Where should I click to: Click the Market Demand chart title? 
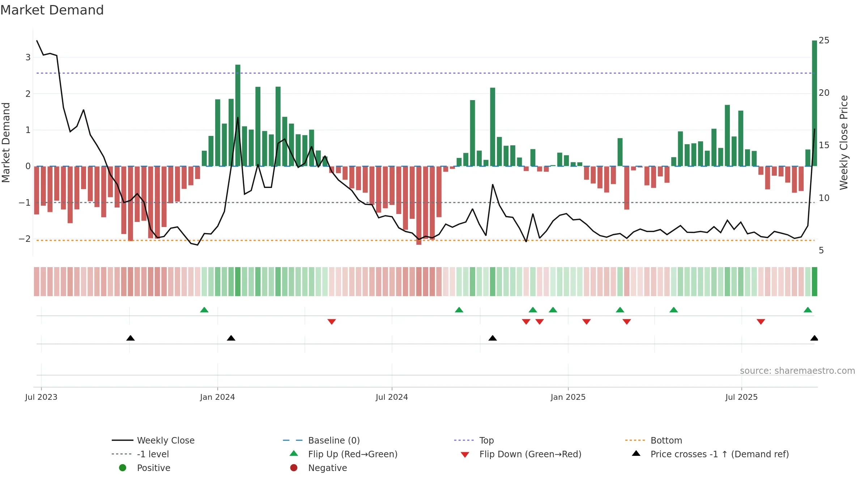tap(52, 10)
